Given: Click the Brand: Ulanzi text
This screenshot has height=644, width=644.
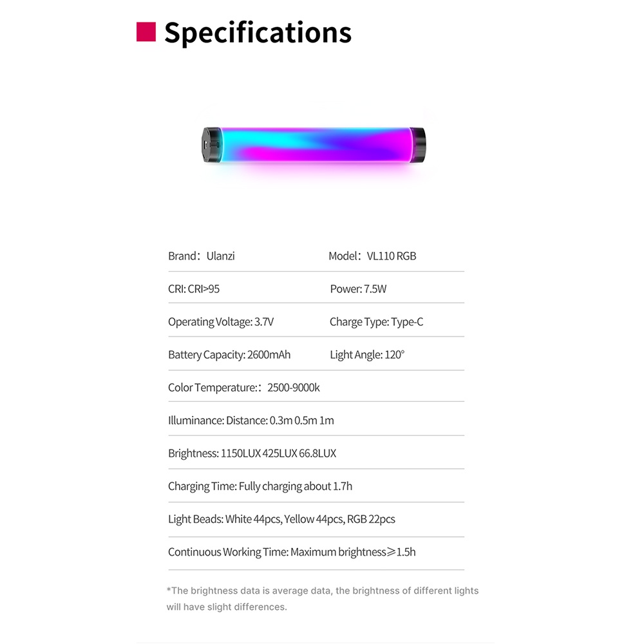Looking at the screenshot, I should (201, 256).
